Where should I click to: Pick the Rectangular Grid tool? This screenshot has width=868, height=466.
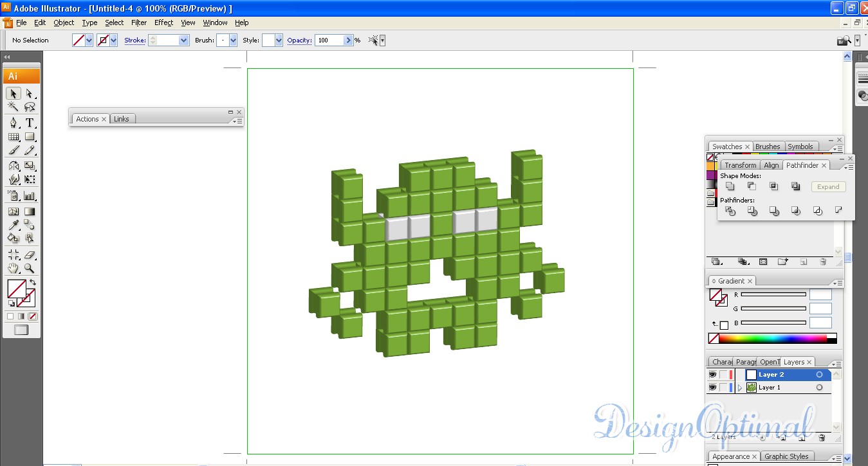14,136
